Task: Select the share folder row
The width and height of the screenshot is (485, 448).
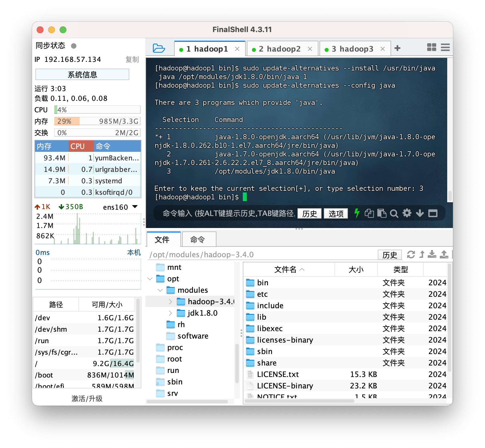Action: coord(345,363)
